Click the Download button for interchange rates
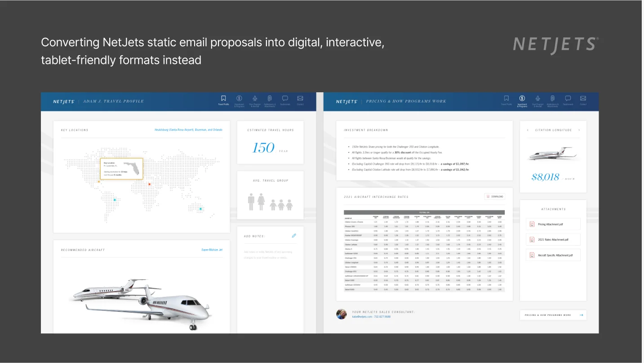 [x=495, y=197]
